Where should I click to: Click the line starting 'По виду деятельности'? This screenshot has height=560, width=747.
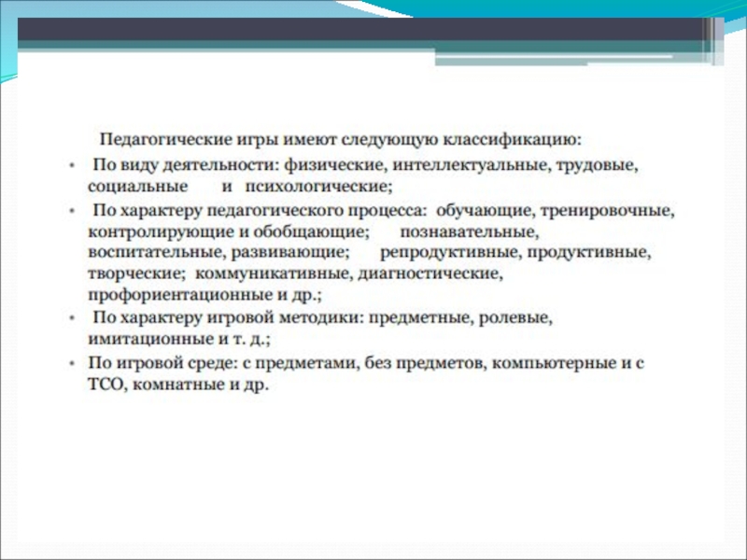coord(365,166)
